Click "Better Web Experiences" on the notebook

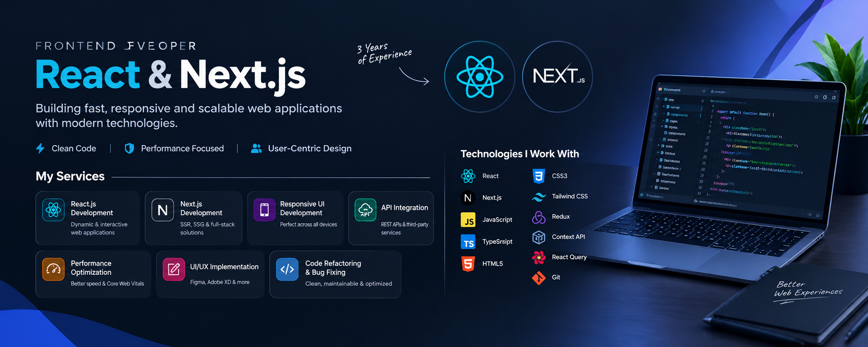coord(808,289)
